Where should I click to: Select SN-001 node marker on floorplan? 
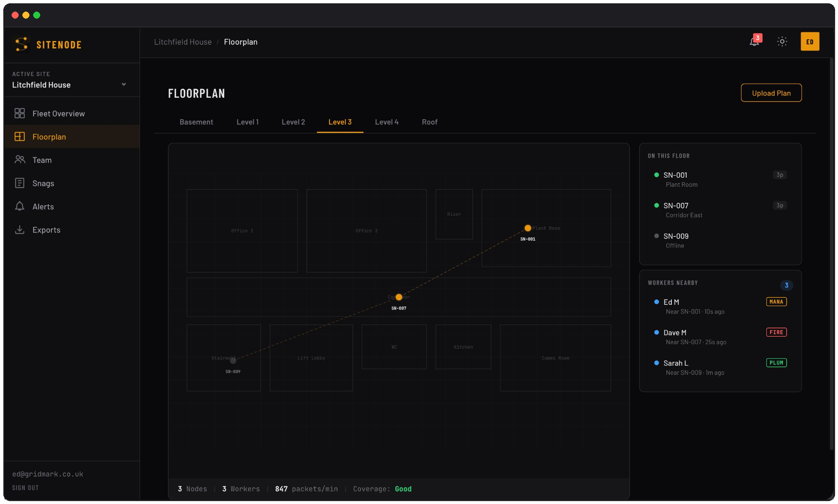(x=528, y=228)
